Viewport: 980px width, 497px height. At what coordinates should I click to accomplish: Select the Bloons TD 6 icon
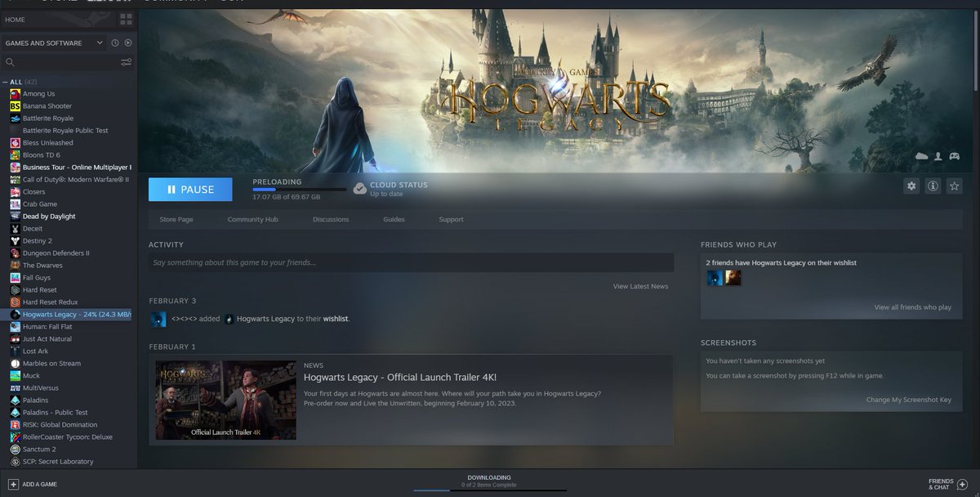[15, 155]
